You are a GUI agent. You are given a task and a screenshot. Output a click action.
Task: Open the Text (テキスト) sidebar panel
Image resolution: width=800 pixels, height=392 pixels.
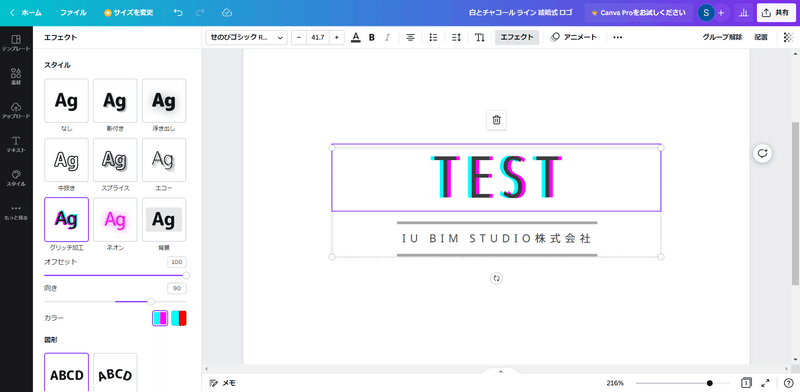[x=16, y=144]
